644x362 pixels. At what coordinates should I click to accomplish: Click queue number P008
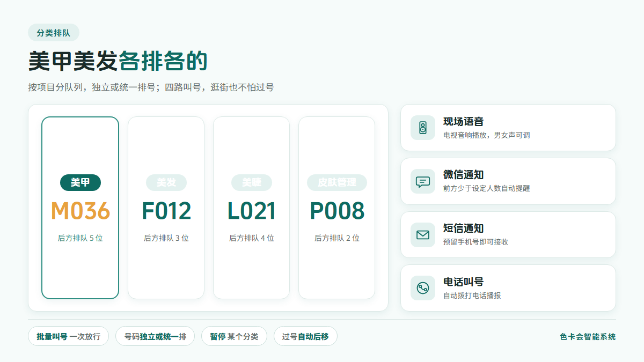tap(337, 211)
